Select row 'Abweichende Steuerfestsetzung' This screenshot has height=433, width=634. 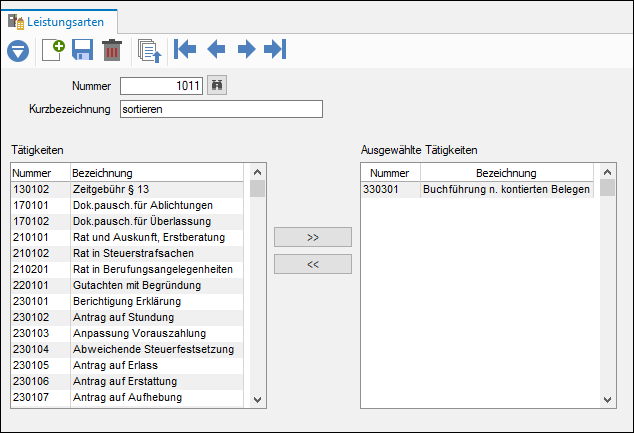click(x=127, y=349)
